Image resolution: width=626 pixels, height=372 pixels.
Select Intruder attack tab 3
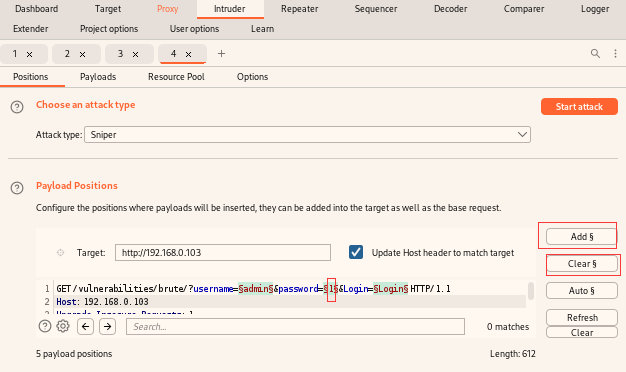[120, 53]
